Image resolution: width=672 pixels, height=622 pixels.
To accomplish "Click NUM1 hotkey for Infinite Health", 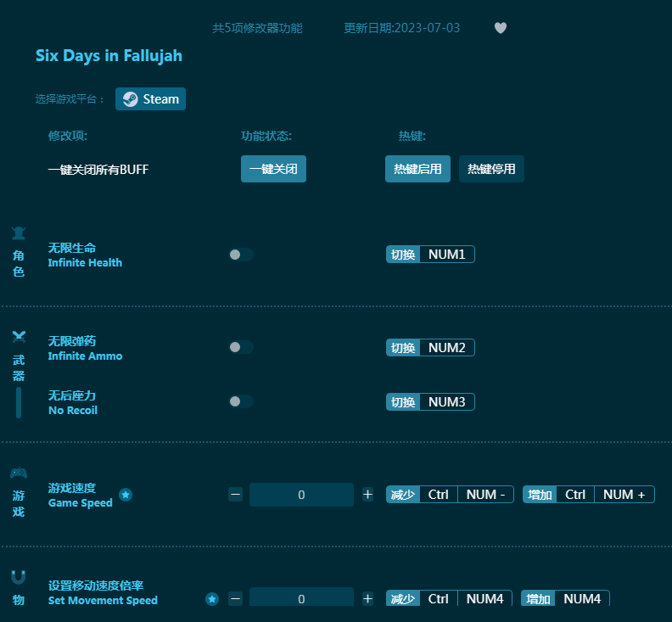I will pyautogui.click(x=447, y=255).
